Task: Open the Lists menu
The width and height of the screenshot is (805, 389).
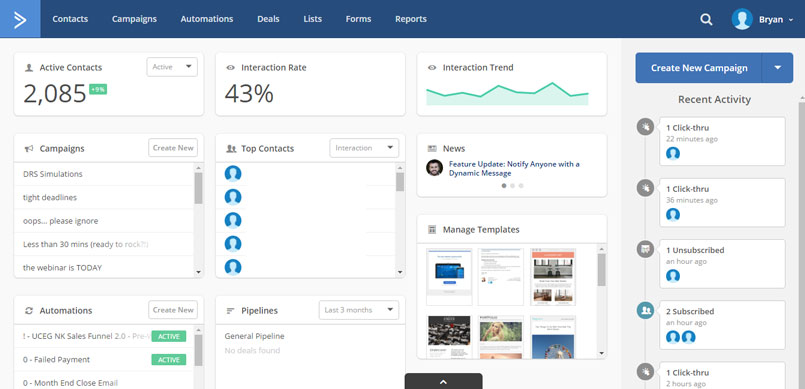Action: (x=313, y=19)
